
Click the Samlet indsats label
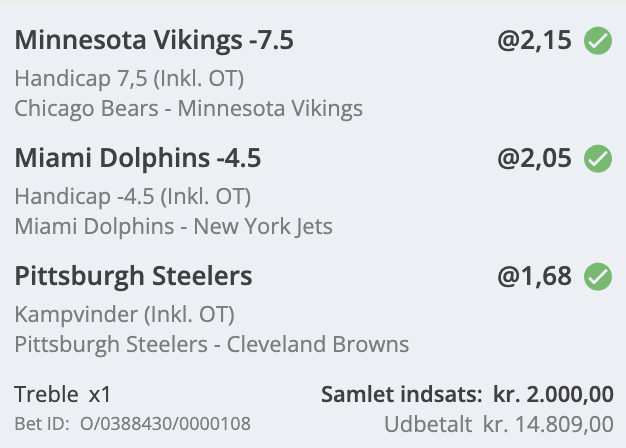point(402,394)
